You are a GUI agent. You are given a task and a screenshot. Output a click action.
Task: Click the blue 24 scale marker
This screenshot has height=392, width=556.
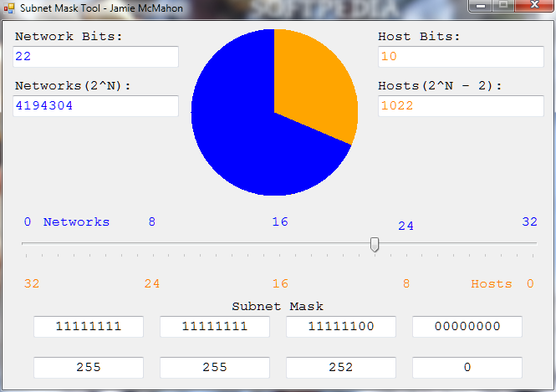click(406, 226)
